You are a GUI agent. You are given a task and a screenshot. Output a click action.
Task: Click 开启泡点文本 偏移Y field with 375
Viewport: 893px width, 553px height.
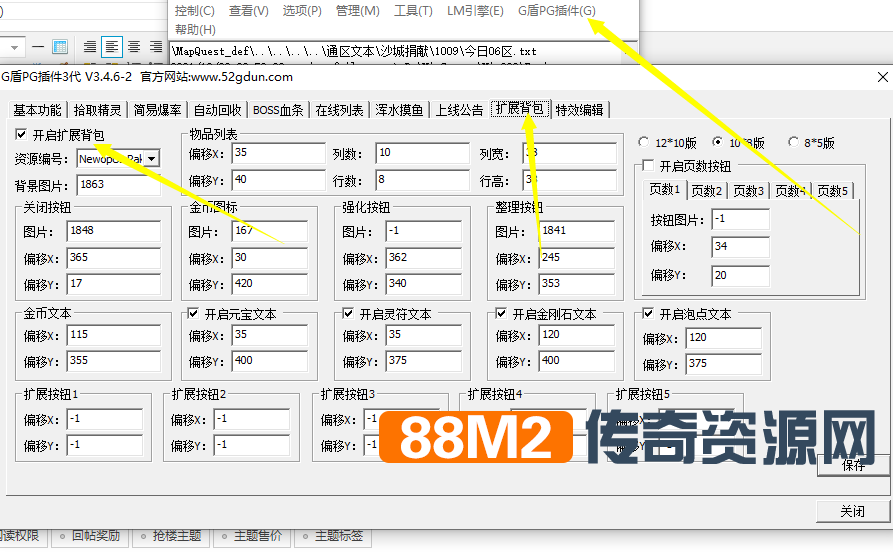click(x=724, y=364)
